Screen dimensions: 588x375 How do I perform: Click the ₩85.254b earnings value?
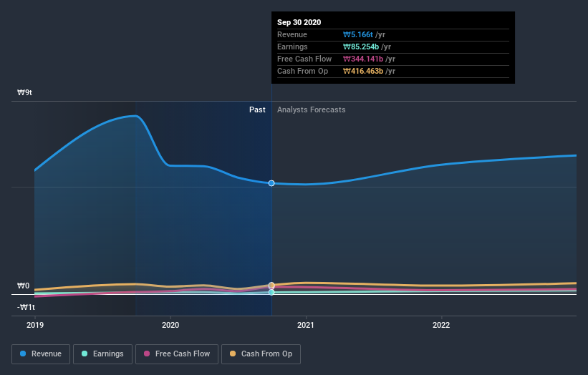[x=361, y=47]
